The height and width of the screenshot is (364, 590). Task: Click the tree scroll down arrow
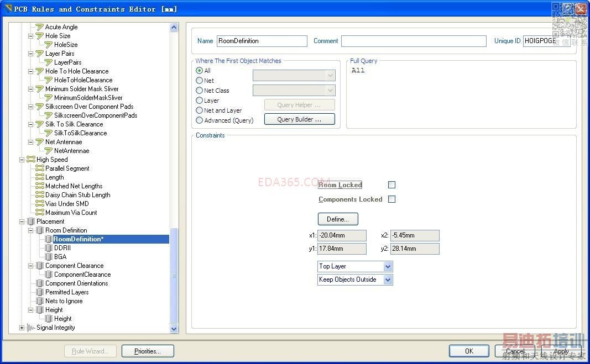[x=174, y=328]
